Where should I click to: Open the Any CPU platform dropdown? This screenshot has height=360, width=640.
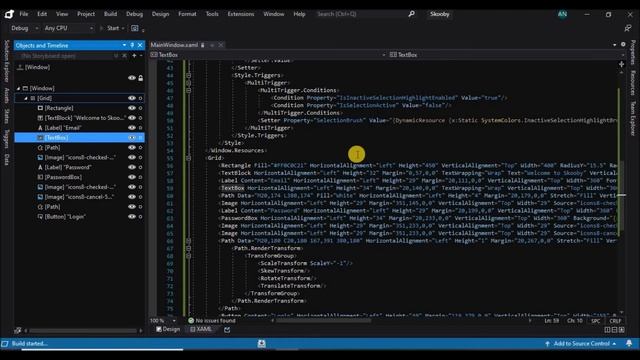coord(91,28)
